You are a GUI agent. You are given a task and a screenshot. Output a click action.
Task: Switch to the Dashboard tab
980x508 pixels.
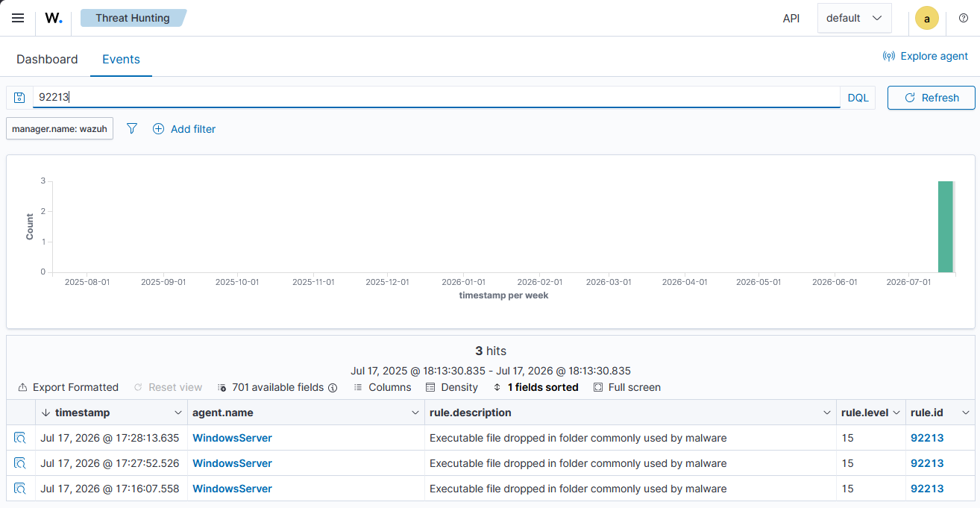tap(47, 59)
